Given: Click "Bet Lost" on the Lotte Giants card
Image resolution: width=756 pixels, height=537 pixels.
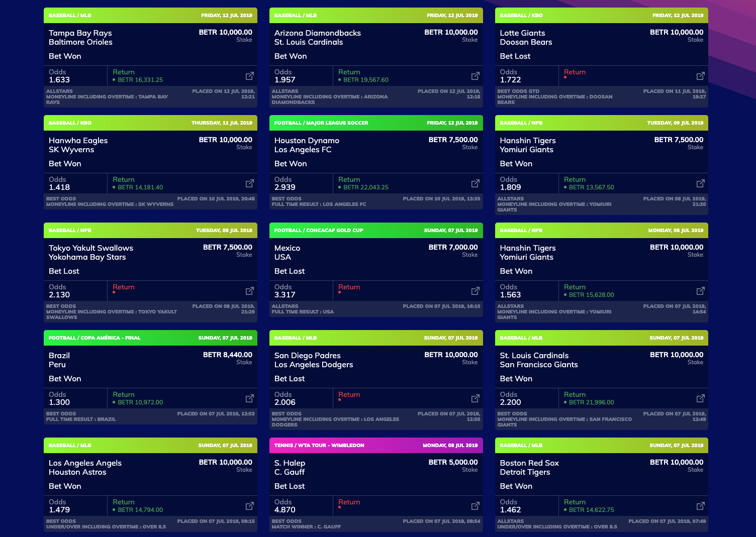Looking at the screenshot, I should pyautogui.click(x=515, y=56).
